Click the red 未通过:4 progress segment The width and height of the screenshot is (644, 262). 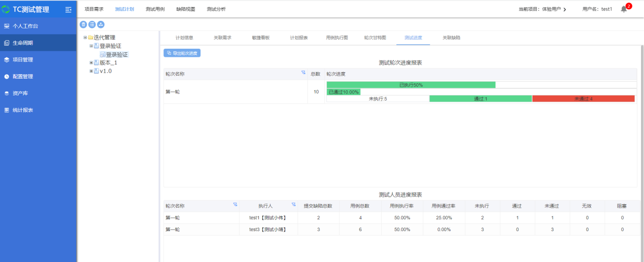pyautogui.click(x=583, y=99)
